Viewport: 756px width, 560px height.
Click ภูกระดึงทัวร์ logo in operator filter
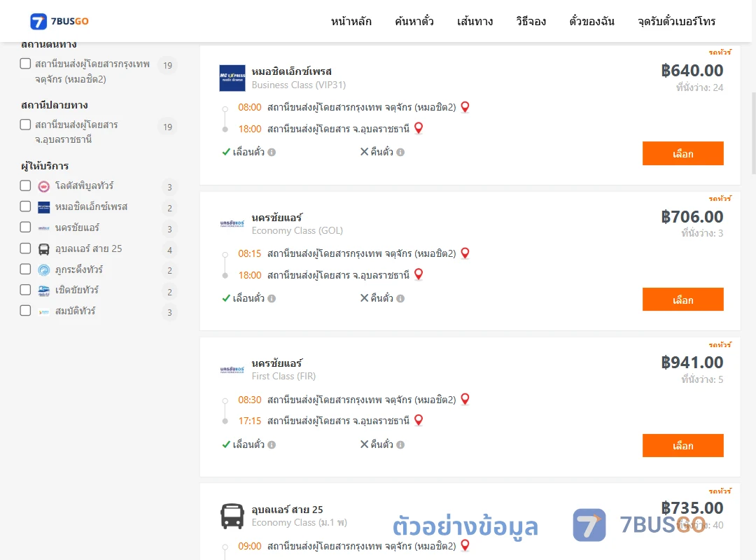[44, 270]
